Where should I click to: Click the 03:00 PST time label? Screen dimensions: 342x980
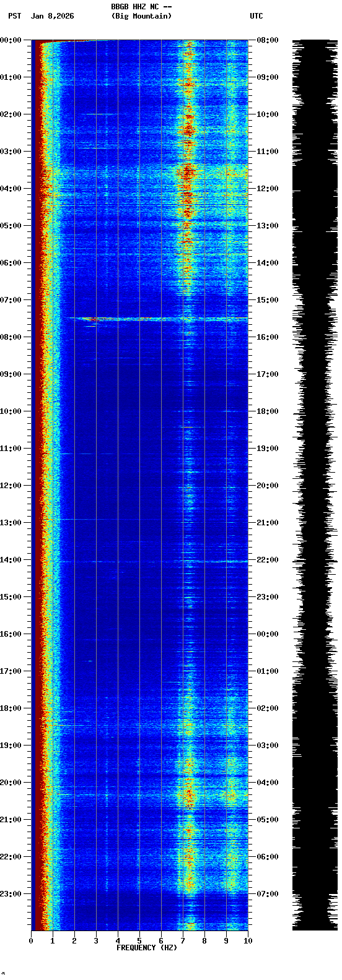(11, 152)
